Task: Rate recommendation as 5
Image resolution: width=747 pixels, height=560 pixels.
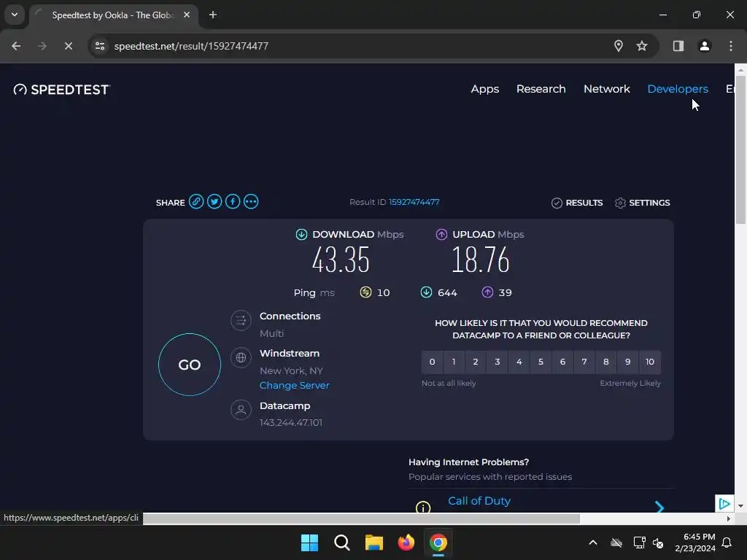Action: tap(541, 362)
